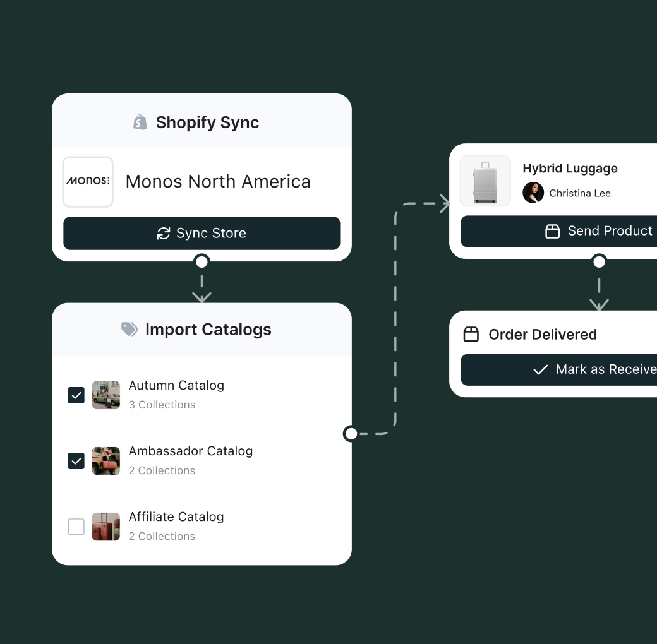Click the package icon beside Order Delivered
The width and height of the screenshot is (657, 644).
pyautogui.click(x=471, y=334)
